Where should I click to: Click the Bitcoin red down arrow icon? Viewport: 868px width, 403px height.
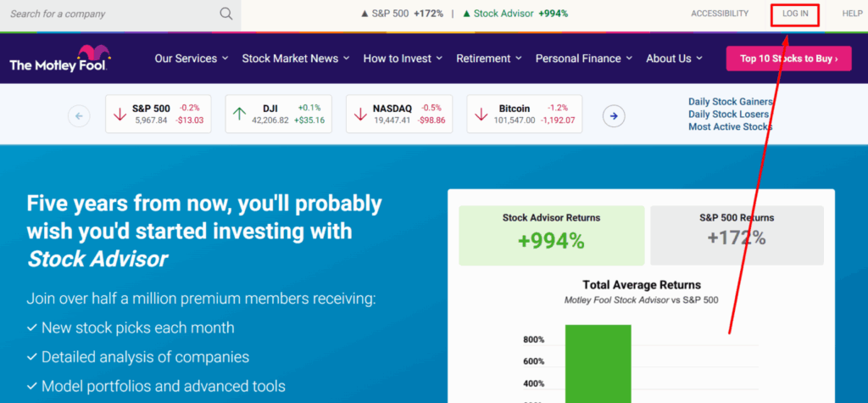[x=481, y=114]
